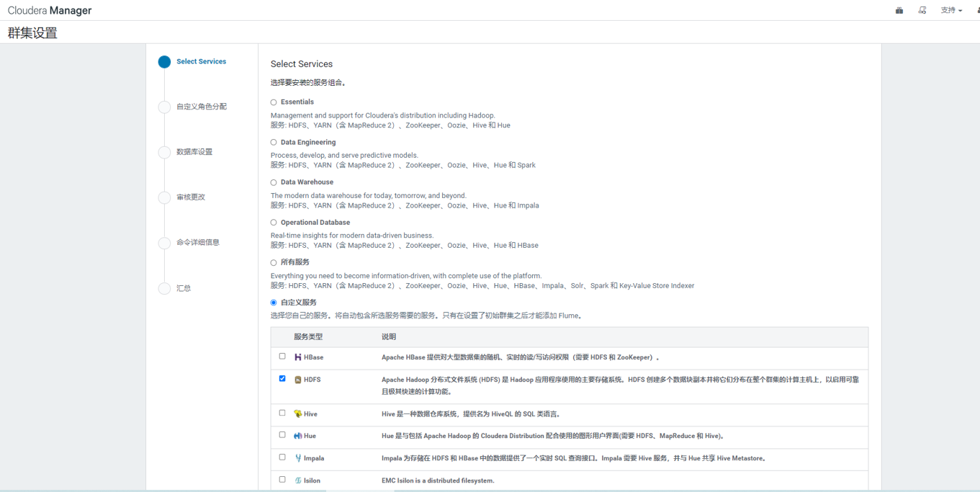
Task: Enable the HBase checkbox
Action: (x=282, y=356)
